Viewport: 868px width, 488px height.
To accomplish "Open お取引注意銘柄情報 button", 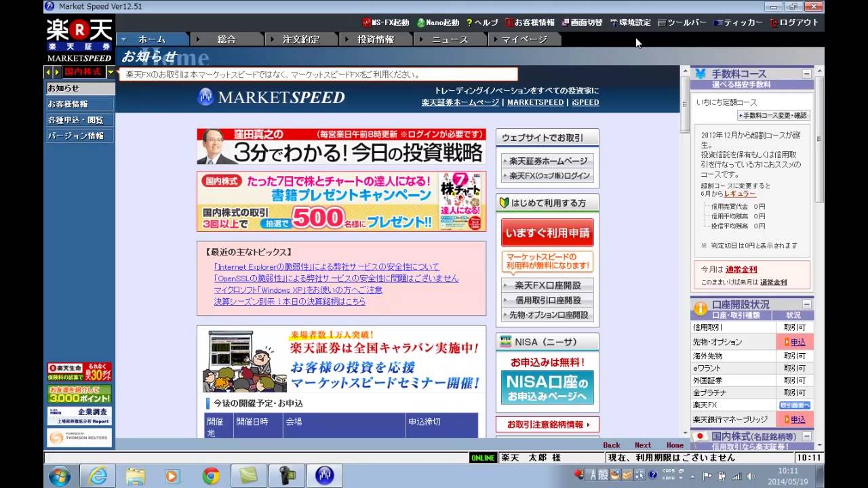I will (x=547, y=425).
